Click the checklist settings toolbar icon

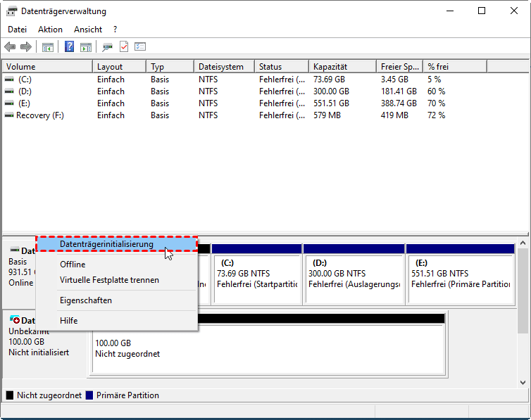[x=140, y=46]
